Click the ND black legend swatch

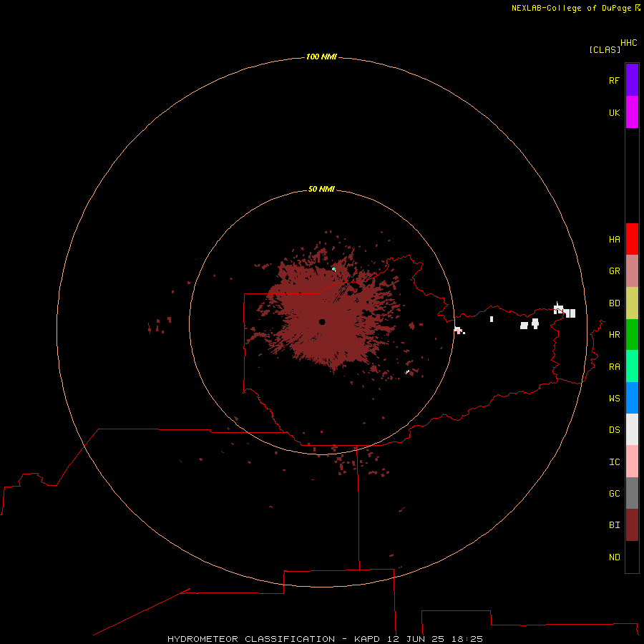(632, 557)
